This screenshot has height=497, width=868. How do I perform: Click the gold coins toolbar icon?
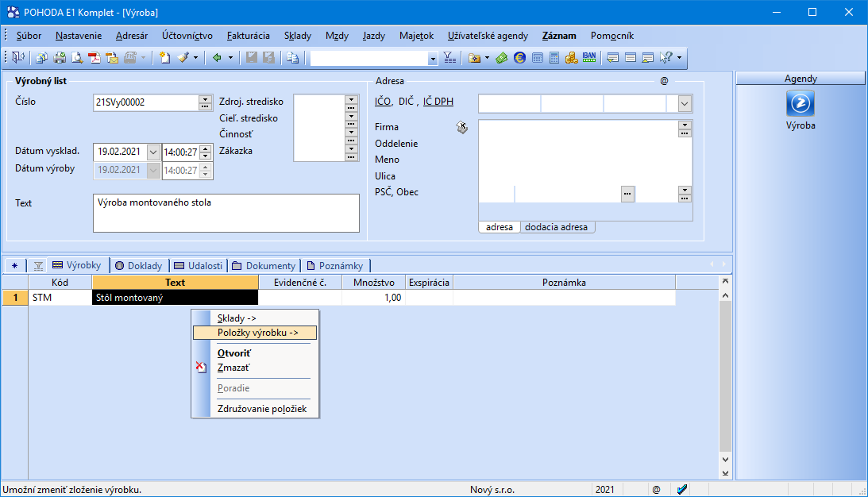(572, 58)
